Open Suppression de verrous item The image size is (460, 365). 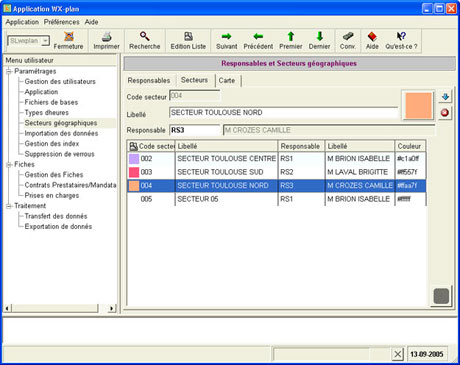coord(60,154)
